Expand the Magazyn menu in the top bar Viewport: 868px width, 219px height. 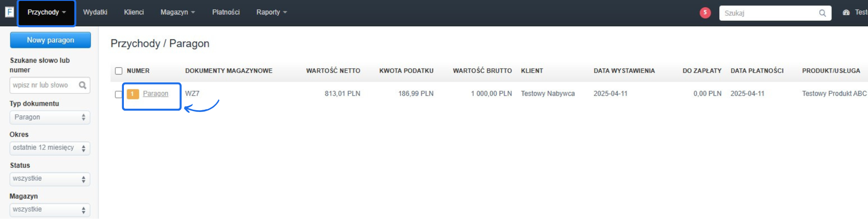point(178,12)
